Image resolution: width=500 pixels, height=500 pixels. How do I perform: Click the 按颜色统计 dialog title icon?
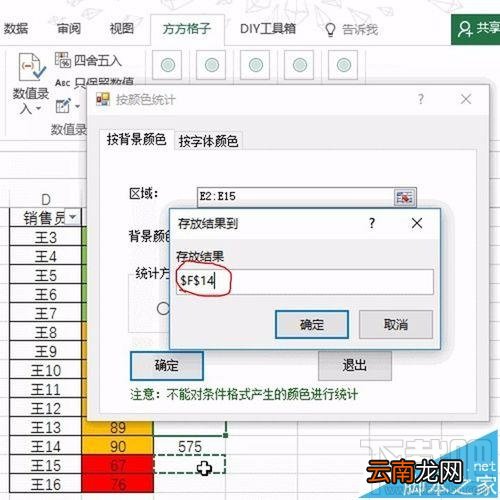click(103, 99)
